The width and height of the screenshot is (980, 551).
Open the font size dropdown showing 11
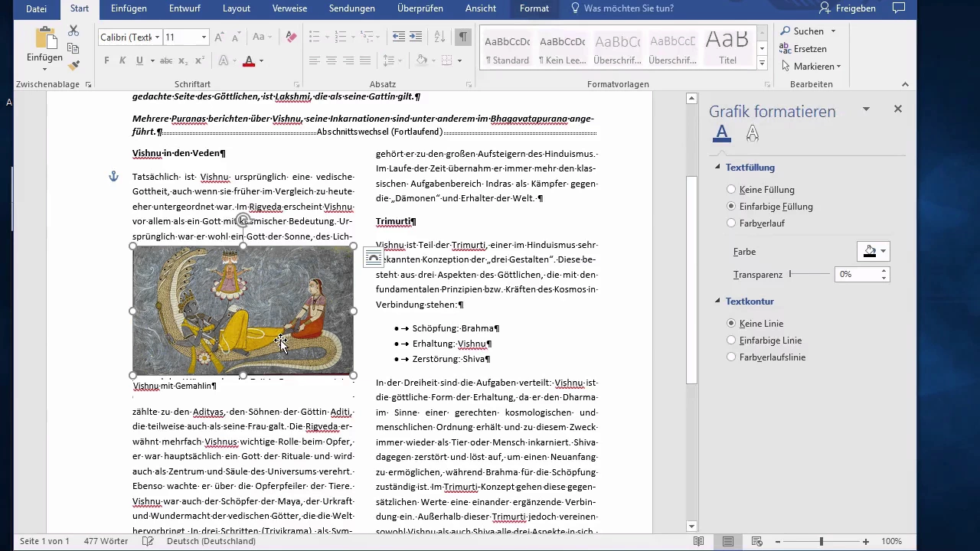[x=204, y=37]
